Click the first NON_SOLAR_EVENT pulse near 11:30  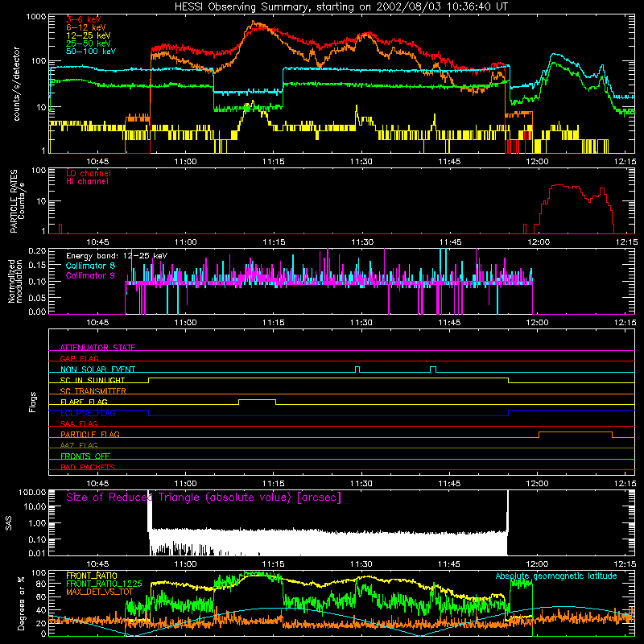(357, 368)
